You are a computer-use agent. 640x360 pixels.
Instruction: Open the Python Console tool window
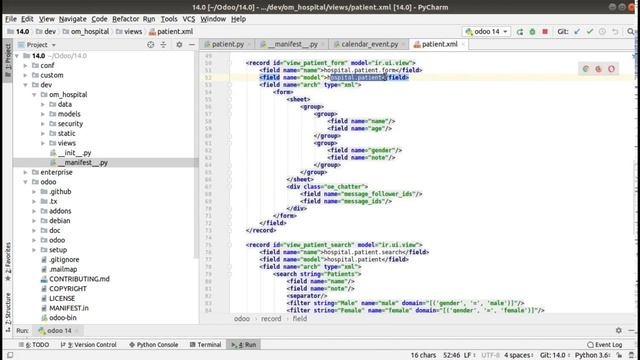click(153, 345)
